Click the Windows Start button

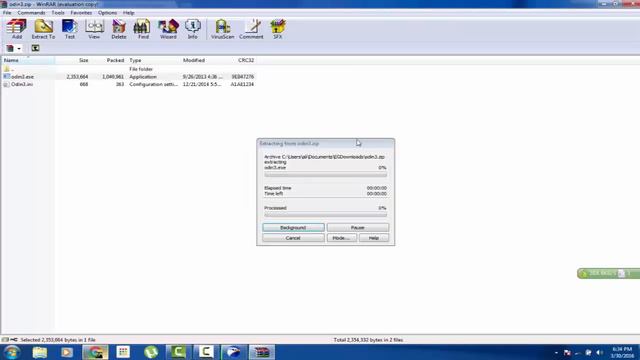[11, 352]
